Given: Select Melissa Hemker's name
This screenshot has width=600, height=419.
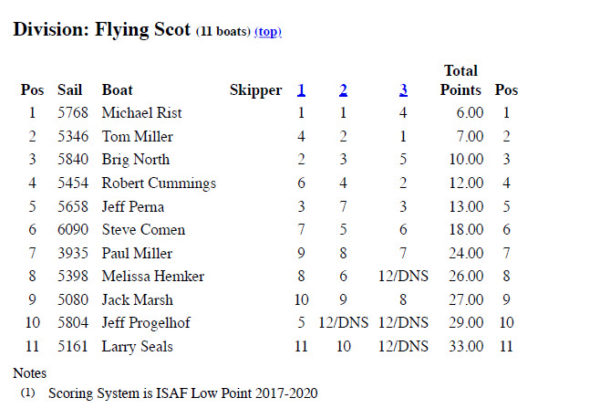Looking at the screenshot, I should point(152,276).
